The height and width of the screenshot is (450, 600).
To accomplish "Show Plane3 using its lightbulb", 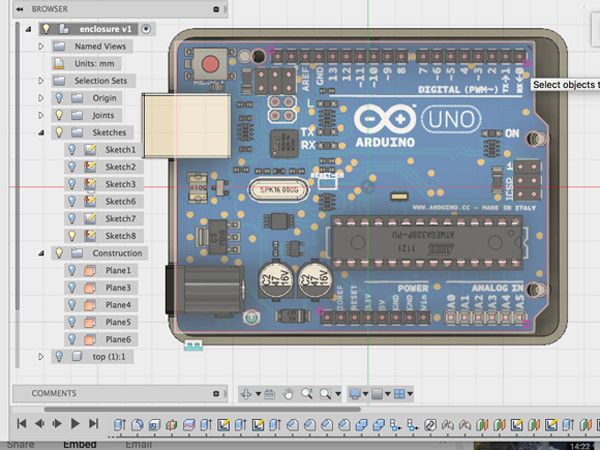I will click(72, 288).
